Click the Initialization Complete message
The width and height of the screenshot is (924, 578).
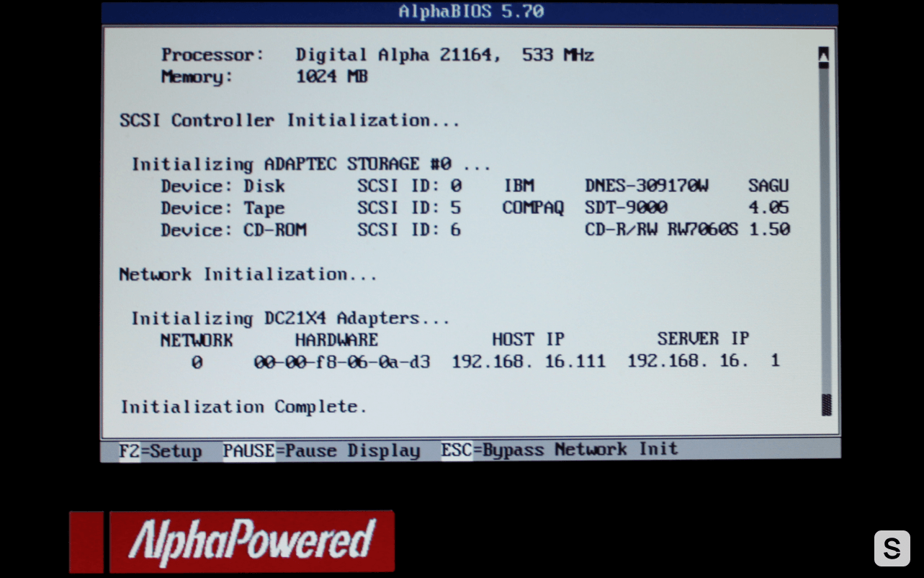(x=243, y=407)
